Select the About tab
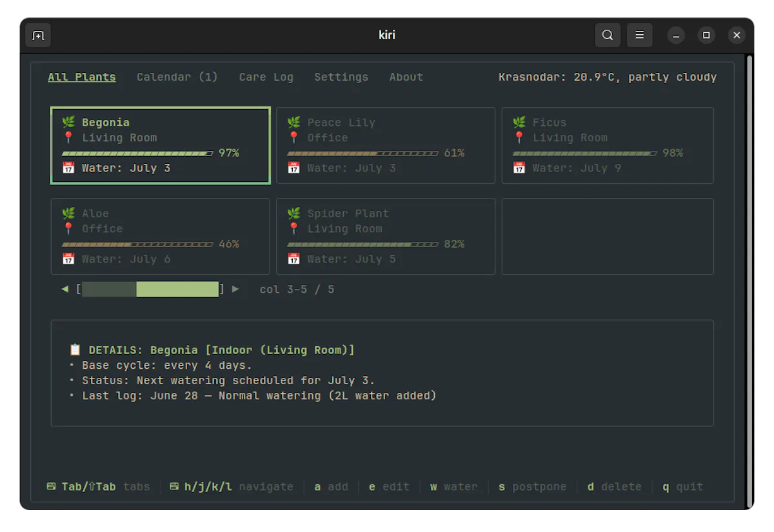This screenshot has height=532, width=774. coord(406,77)
